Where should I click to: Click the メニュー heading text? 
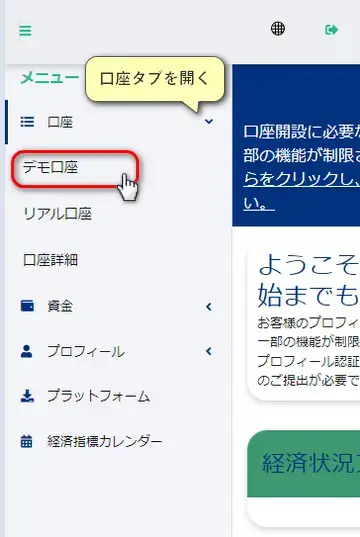(x=50, y=78)
